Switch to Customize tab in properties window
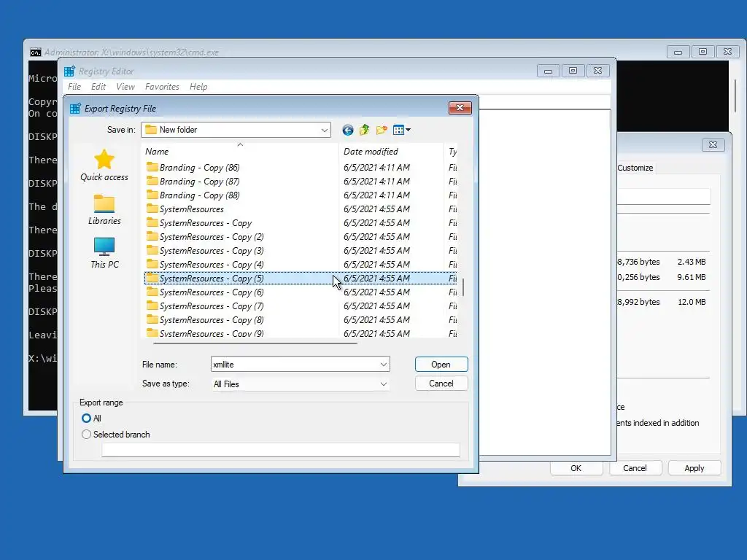The height and width of the screenshot is (560, 747). point(635,168)
